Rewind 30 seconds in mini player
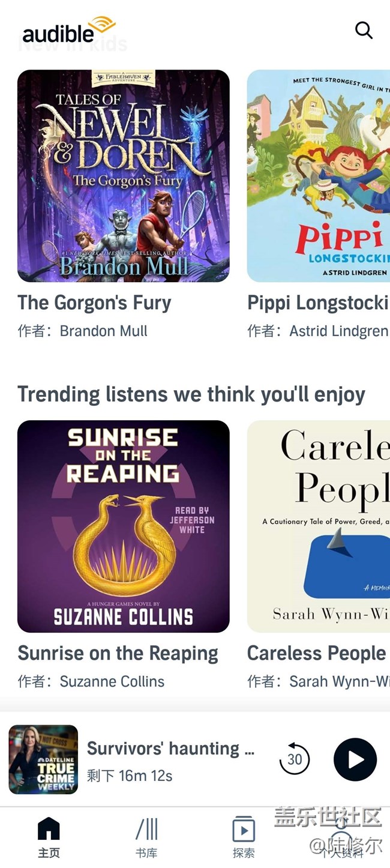The image size is (390, 868). click(x=295, y=759)
